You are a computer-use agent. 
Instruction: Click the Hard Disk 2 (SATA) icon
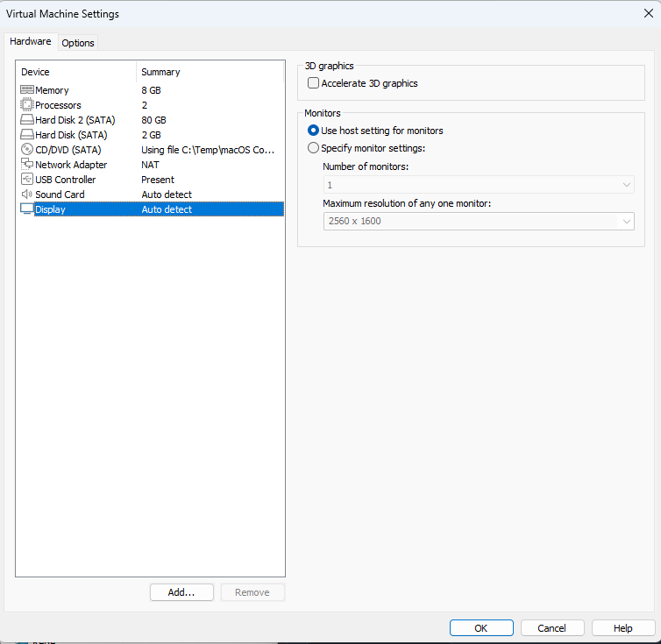[26, 120]
